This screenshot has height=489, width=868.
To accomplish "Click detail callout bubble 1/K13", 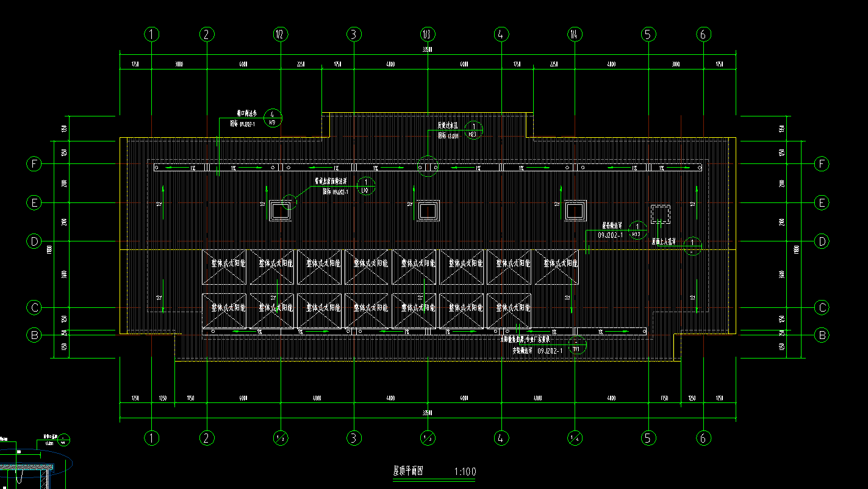I will point(637,230).
